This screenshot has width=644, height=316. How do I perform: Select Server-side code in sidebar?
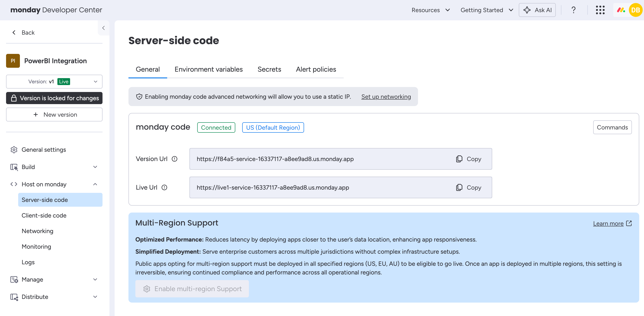(x=60, y=200)
